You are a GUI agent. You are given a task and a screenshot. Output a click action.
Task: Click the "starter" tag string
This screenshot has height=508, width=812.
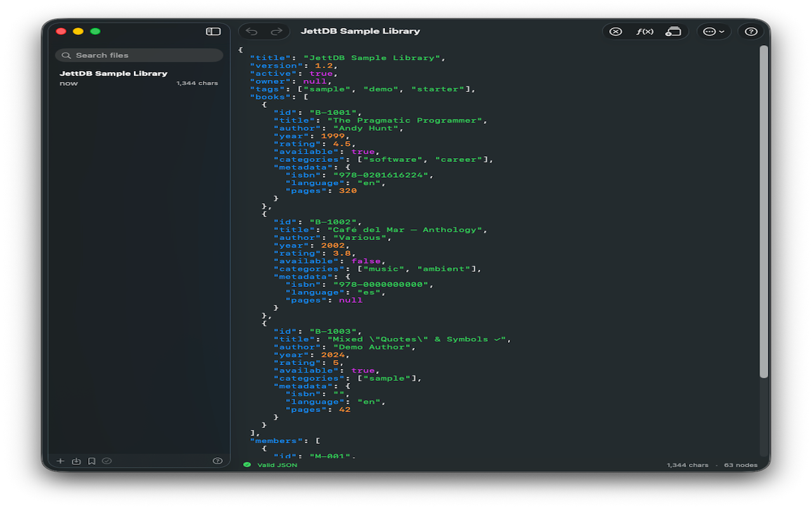pyautogui.click(x=437, y=89)
